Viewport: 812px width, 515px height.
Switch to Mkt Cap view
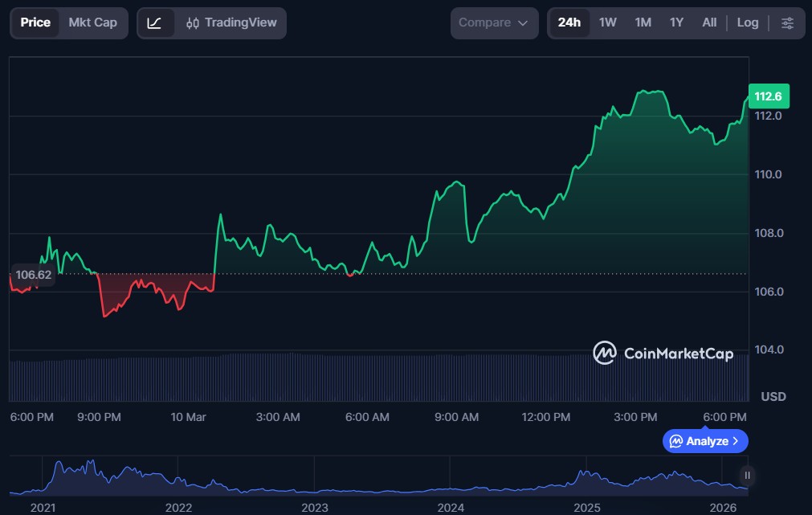pyautogui.click(x=92, y=22)
